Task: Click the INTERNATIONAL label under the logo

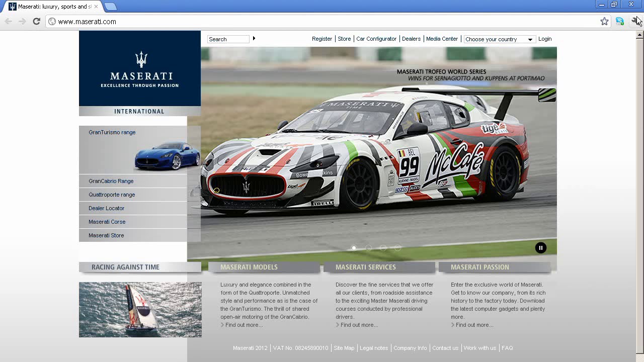Action: click(x=139, y=111)
